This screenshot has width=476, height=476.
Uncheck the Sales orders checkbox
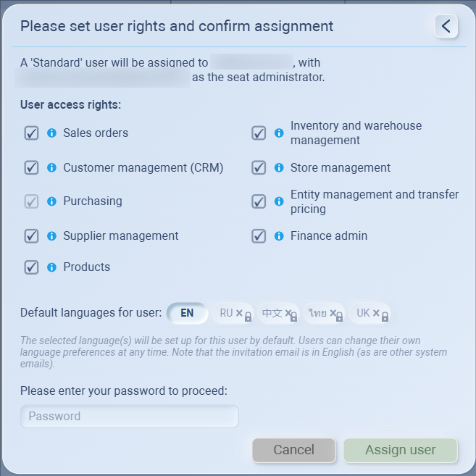31,133
